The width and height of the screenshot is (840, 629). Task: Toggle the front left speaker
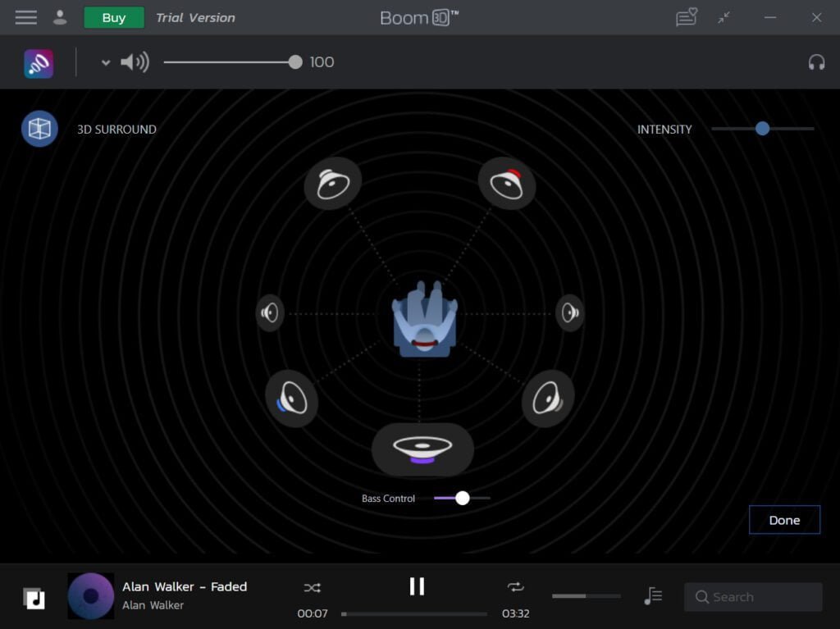[x=333, y=183]
